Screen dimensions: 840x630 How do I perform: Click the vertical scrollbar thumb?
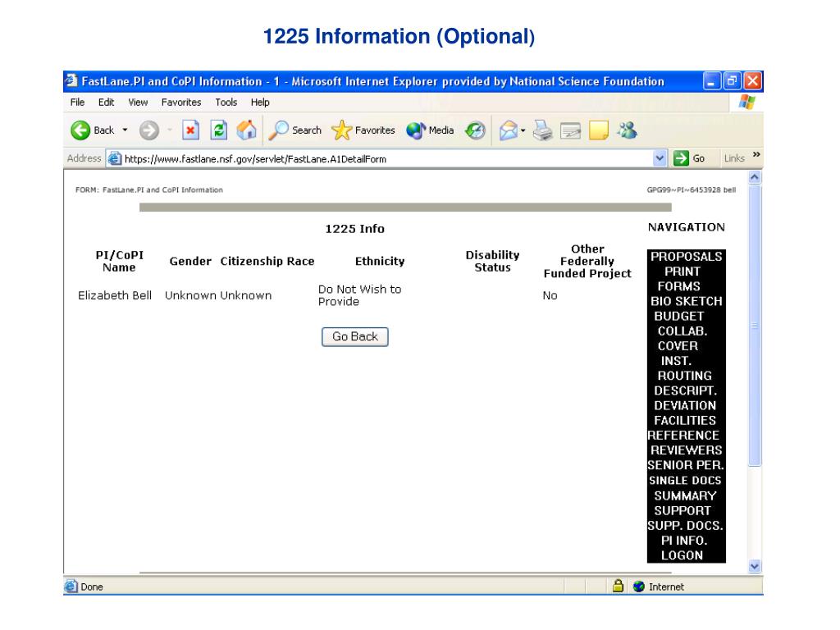(x=755, y=325)
